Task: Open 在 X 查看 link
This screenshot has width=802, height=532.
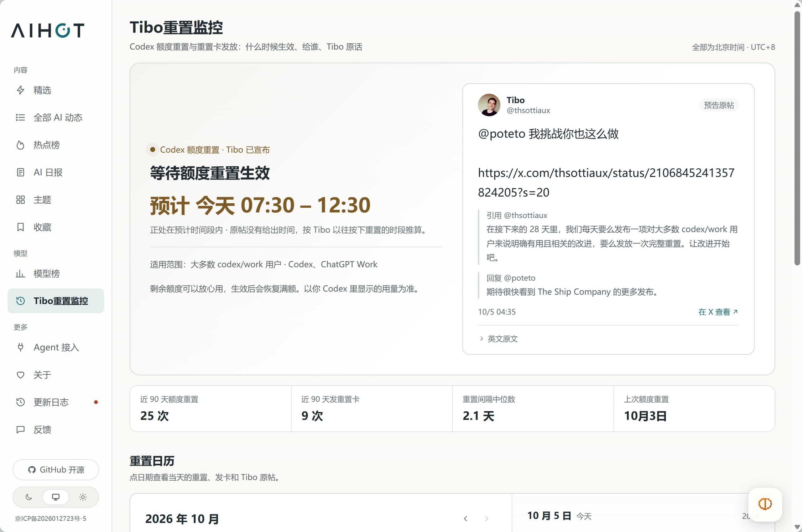Action: (x=718, y=312)
